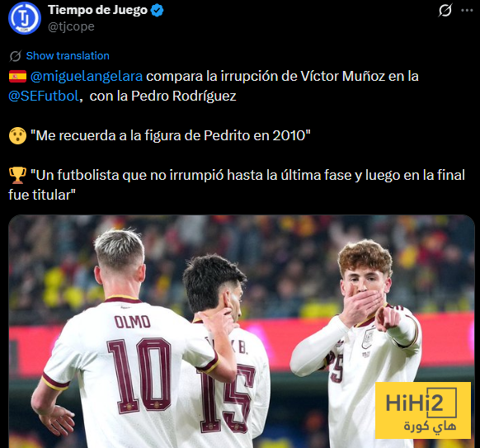Click the HiHi2 logo text in yellow watermark

[x=414, y=403]
